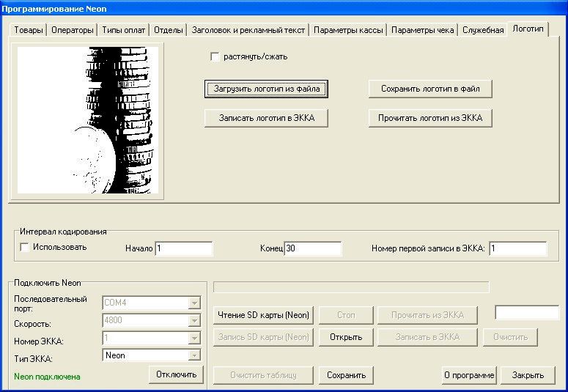Image resolution: width=568 pixels, height=392 pixels.
Task: Open the Операторы tab
Action: point(73,30)
